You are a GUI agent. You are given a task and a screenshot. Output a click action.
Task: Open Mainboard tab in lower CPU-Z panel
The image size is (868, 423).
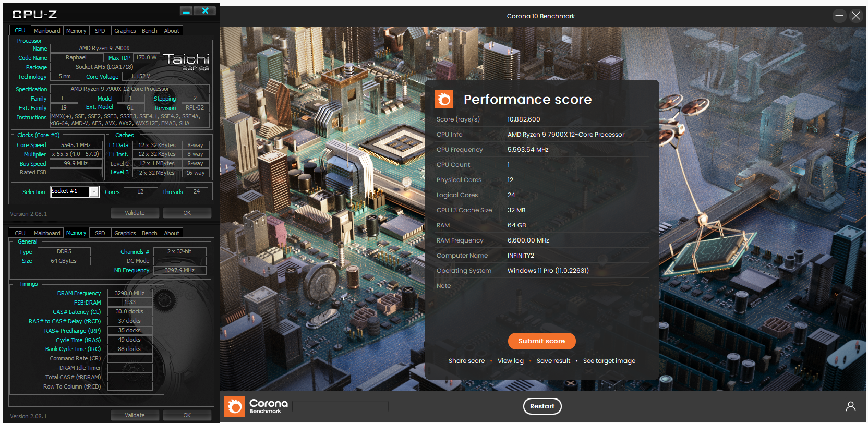47,233
